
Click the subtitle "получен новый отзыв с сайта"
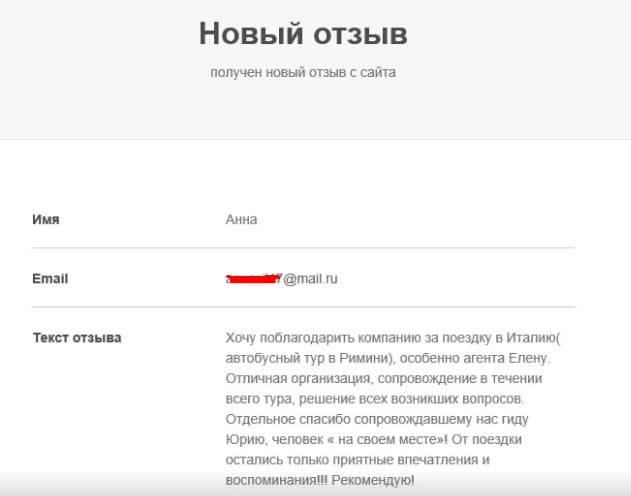point(303,73)
